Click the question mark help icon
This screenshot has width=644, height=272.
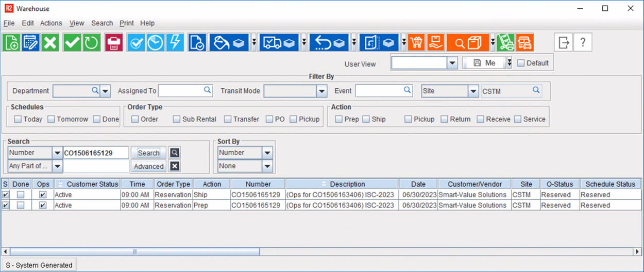point(583,42)
